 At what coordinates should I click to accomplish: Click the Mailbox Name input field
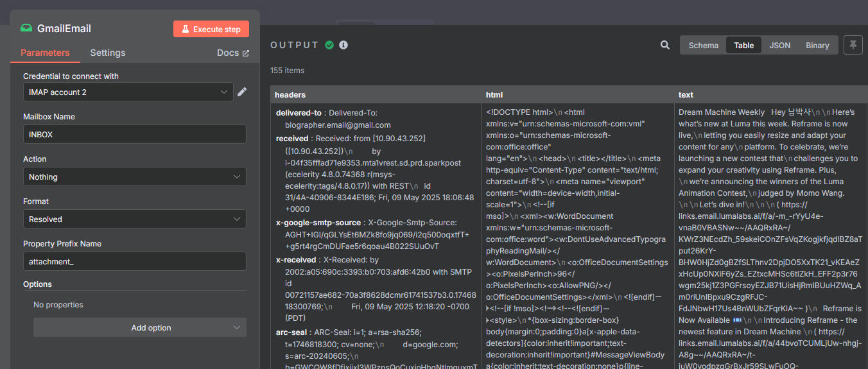click(135, 134)
